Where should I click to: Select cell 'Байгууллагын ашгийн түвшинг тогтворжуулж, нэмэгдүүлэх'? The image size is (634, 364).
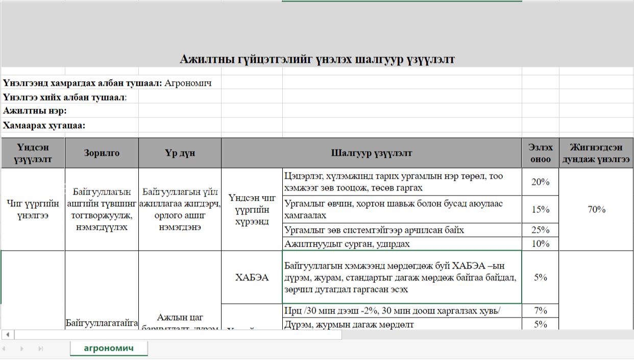[102, 209]
